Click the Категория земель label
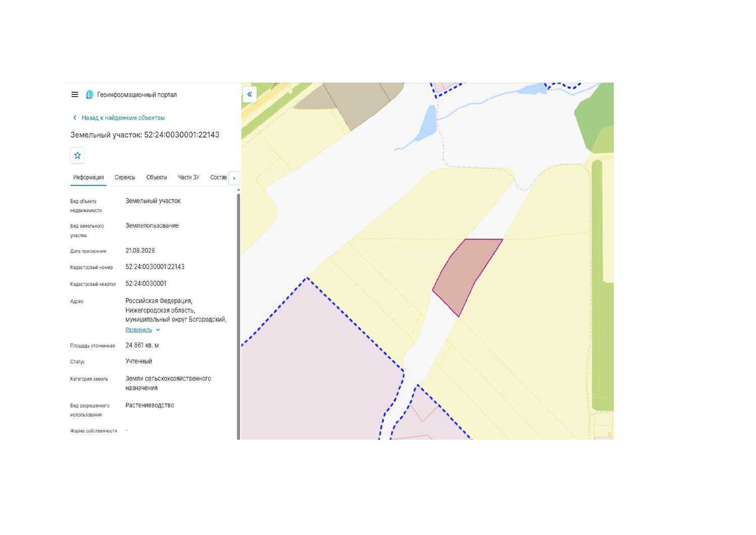 pyautogui.click(x=89, y=379)
